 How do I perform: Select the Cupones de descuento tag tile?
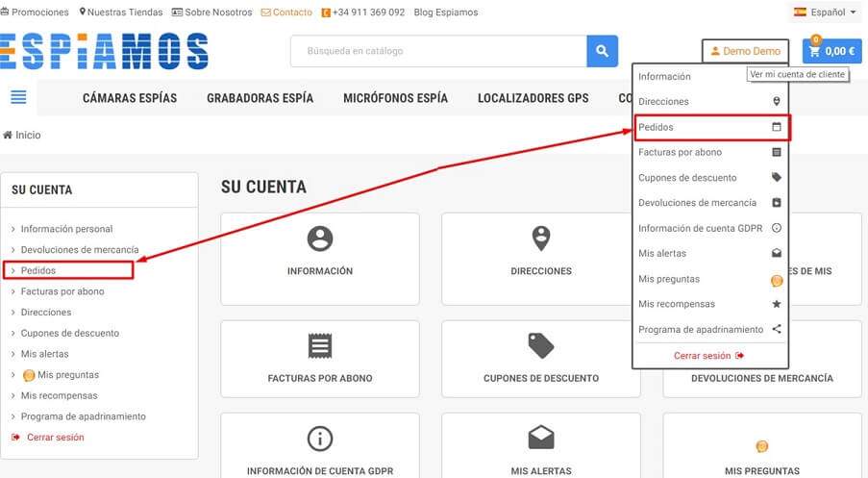click(540, 358)
